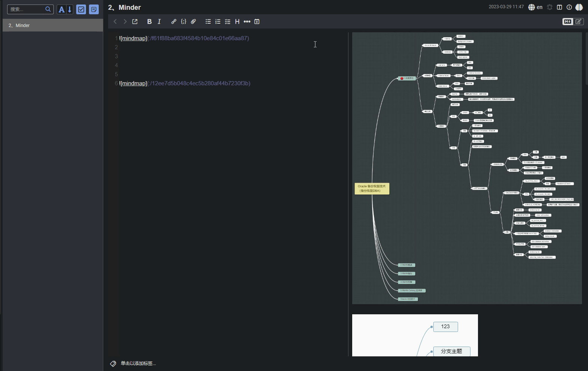This screenshot has height=371, width=588.
Task: Insert a horizontal rule
Action: coord(247,22)
